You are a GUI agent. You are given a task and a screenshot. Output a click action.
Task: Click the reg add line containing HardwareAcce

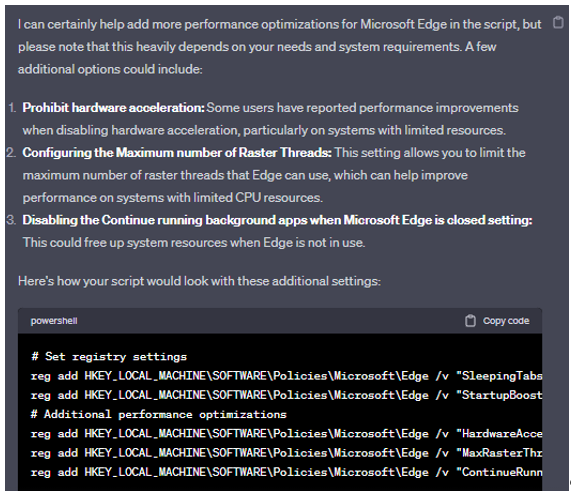[287, 434]
